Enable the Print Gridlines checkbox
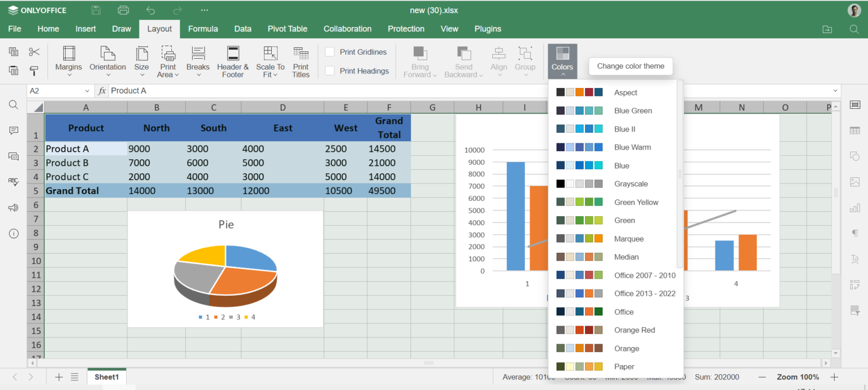This screenshot has width=868, height=390. [329, 51]
